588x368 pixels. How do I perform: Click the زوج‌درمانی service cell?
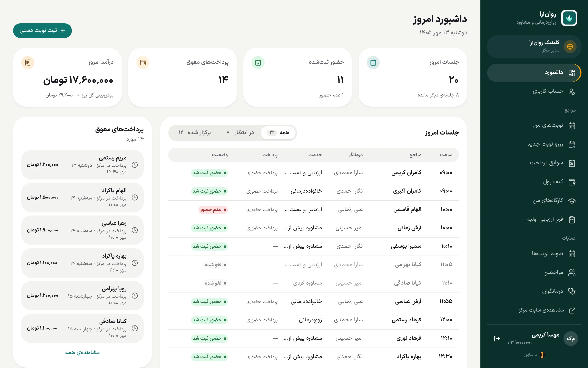pyautogui.click(x=310, y=320)
